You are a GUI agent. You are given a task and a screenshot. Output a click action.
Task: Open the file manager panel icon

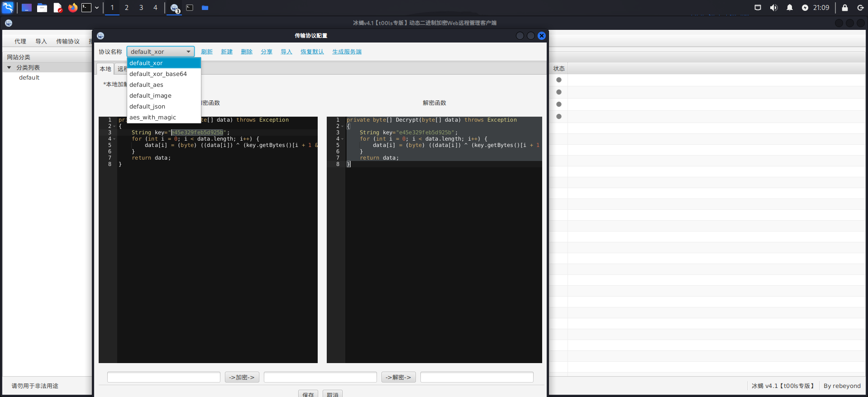coord(42,8)
